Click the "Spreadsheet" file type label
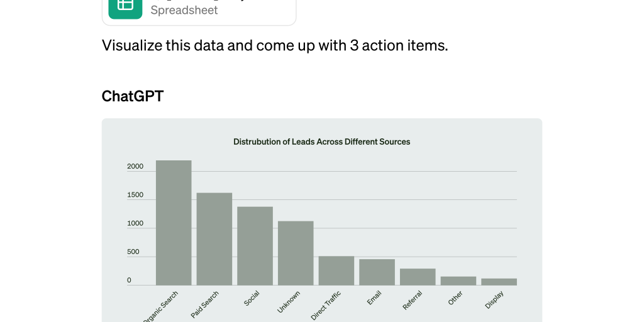644x322 pixels. [184, 10]
